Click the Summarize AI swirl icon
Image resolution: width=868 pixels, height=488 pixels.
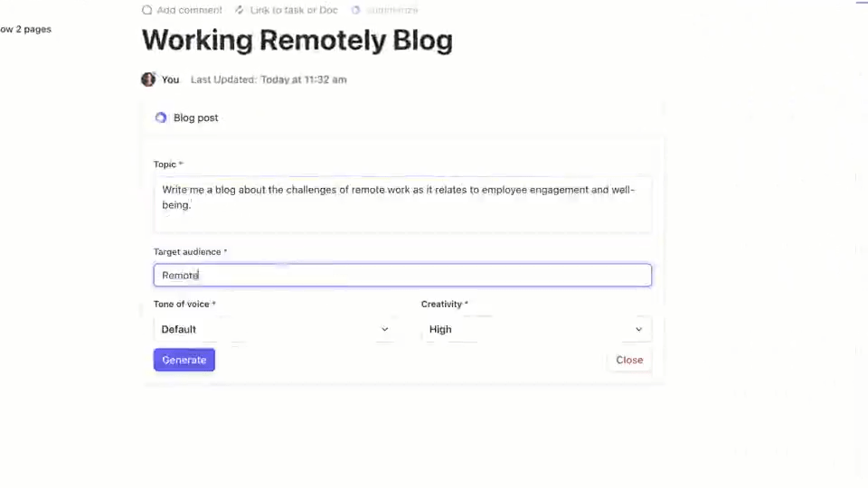356,10
